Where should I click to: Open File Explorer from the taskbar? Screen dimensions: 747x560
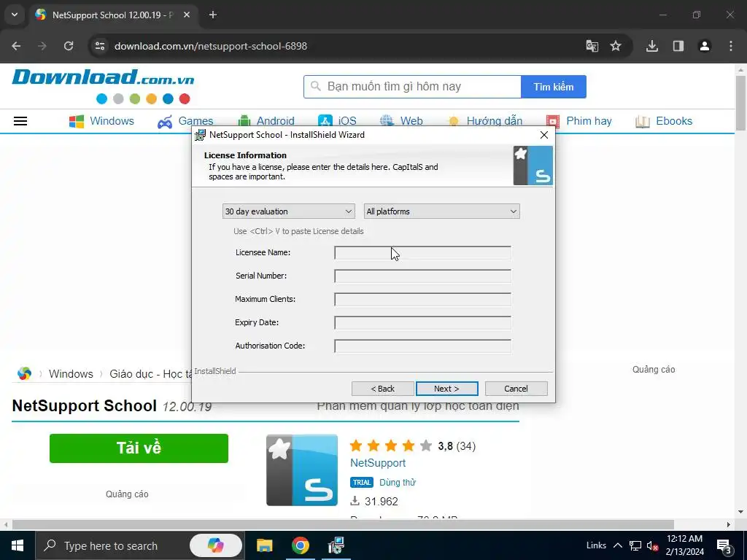coord(264,545)
